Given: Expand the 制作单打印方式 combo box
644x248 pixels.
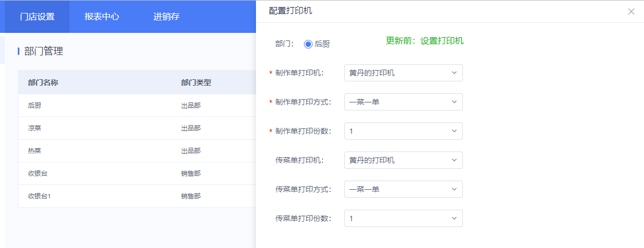Looking at the screenshot, I should point(403,102).
